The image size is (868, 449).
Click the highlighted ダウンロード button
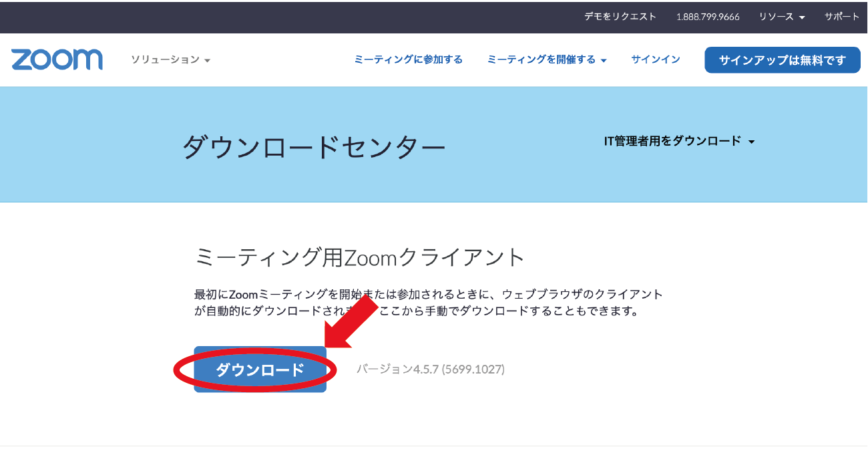pyautogui.click(x=260, y=368)
